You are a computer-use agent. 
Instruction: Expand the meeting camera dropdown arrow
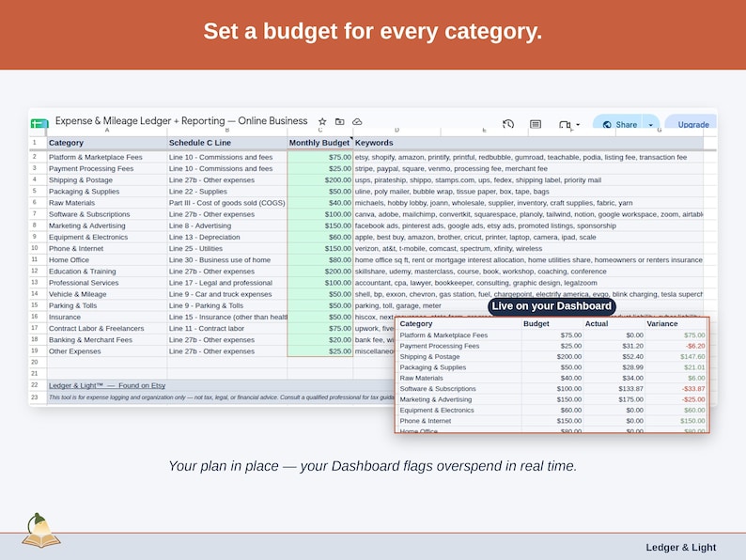[x=578, y=125]
